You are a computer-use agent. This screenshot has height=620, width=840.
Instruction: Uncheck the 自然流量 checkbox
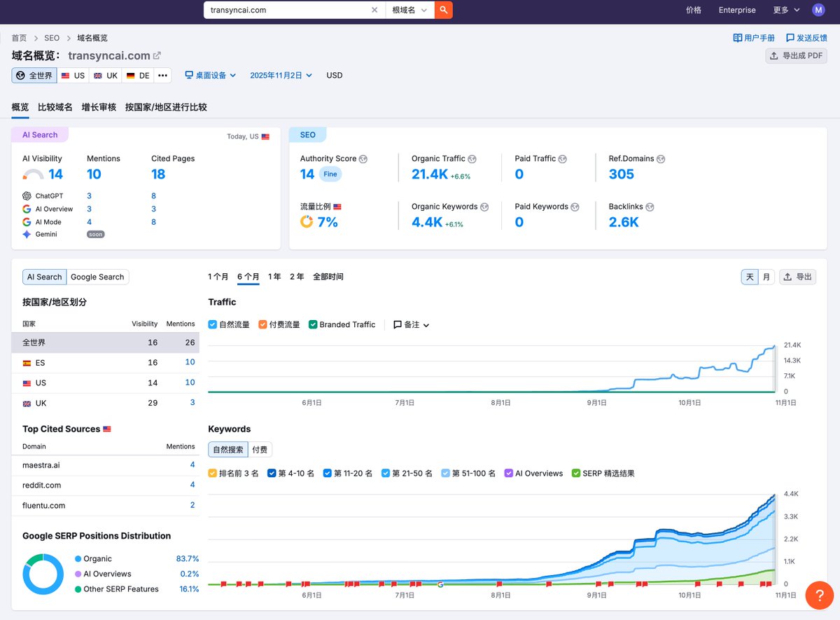(x=213, y=324)
